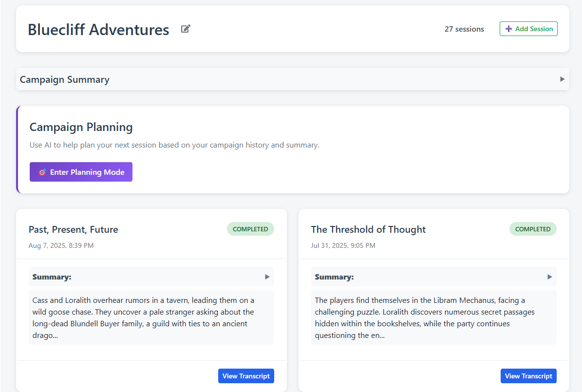582x392 pixels.
Task: Expand the summary of The Threshold of Thought
Action: pyautogui.click(x=549, y=277)
